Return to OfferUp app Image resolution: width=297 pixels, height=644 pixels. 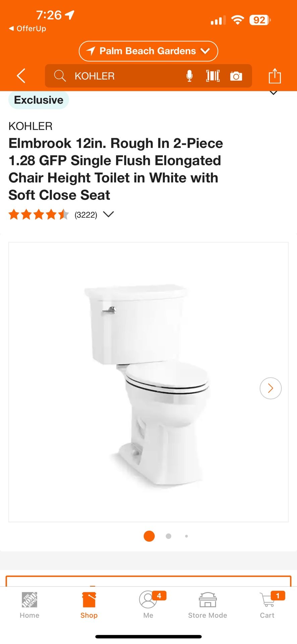tap(27, 29)
